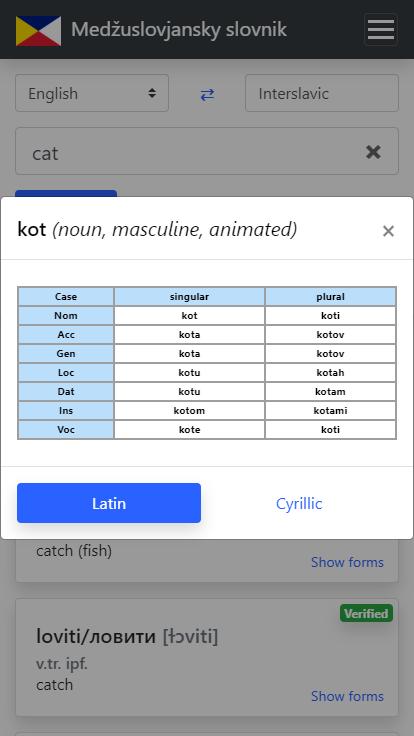Switch declension table to Cyrillic

pos(299,503)
